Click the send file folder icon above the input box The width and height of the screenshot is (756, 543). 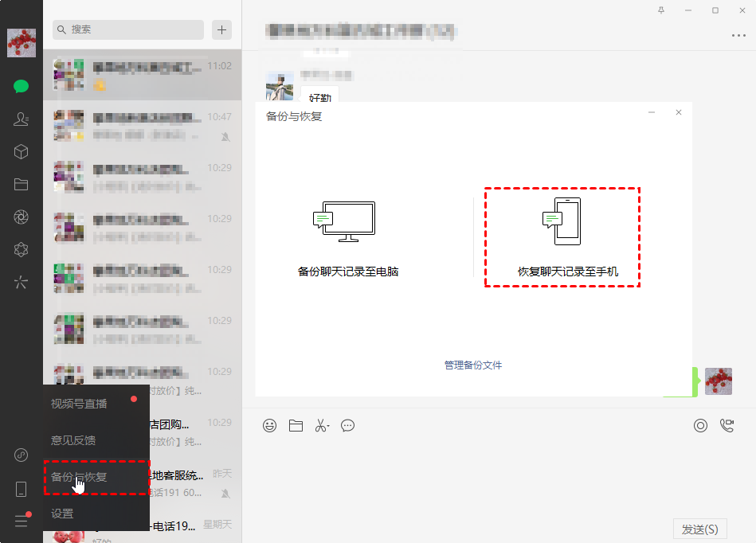tap(296, 425)
